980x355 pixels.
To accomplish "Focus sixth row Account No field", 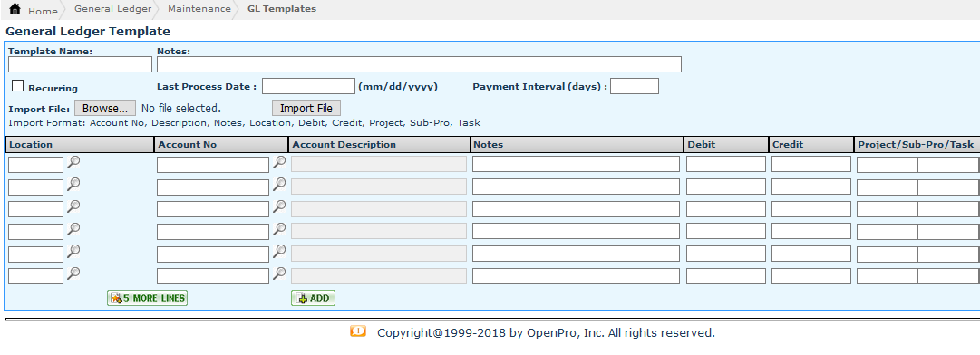I will tap(213, 276).
